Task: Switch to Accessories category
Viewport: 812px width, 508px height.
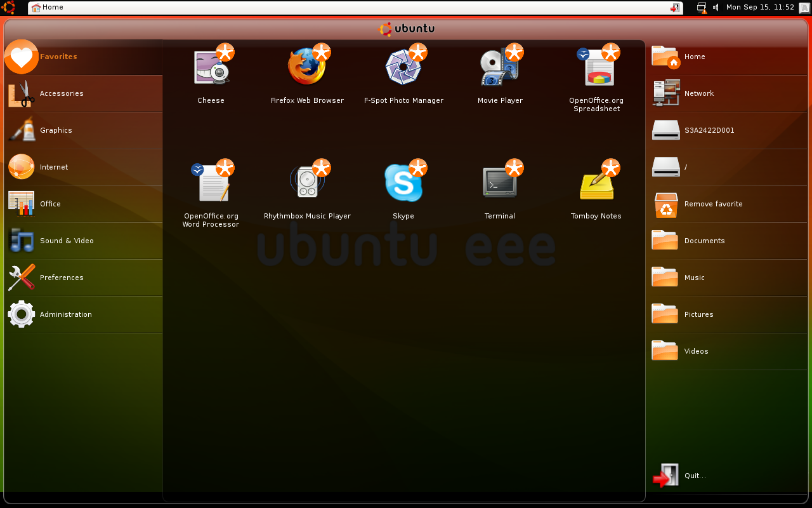Action: pyautogui.click(x=84, y=94)
